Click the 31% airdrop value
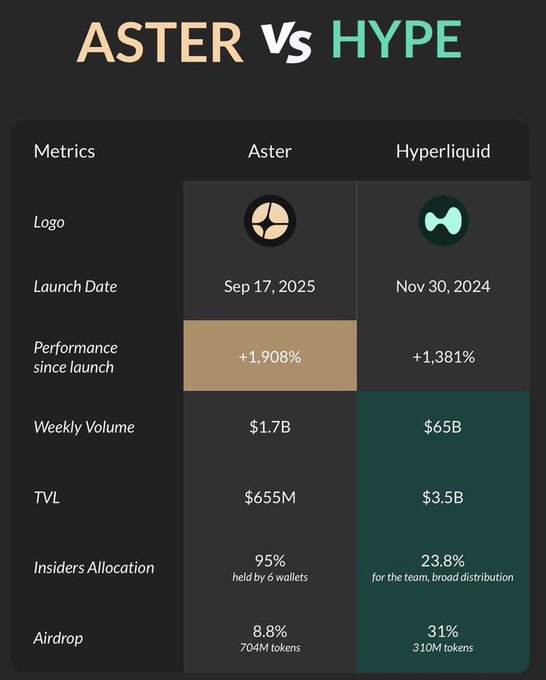 (443, 631)
